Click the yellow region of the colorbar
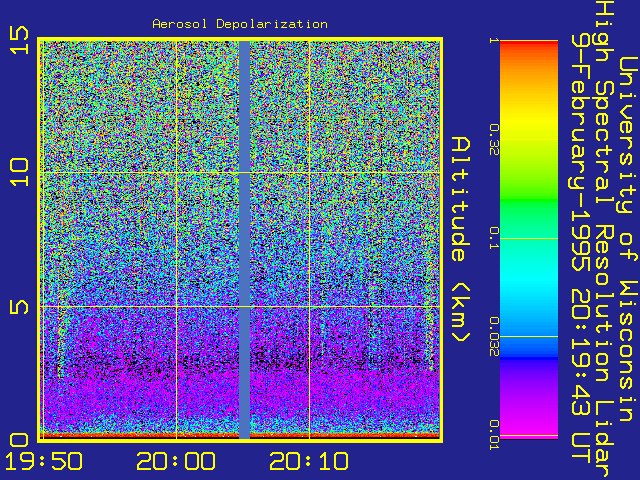This screenshot has height=480, width=640. click(529, 121)
